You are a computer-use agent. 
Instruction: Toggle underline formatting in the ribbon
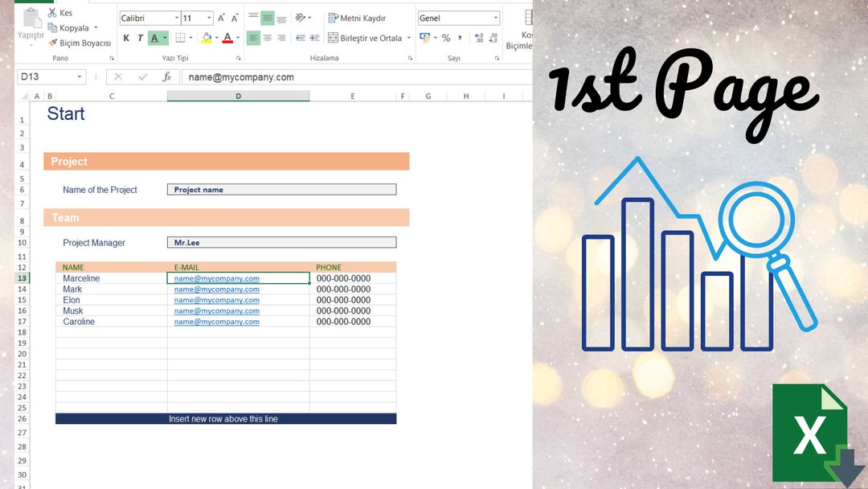(x=155, y=38)
